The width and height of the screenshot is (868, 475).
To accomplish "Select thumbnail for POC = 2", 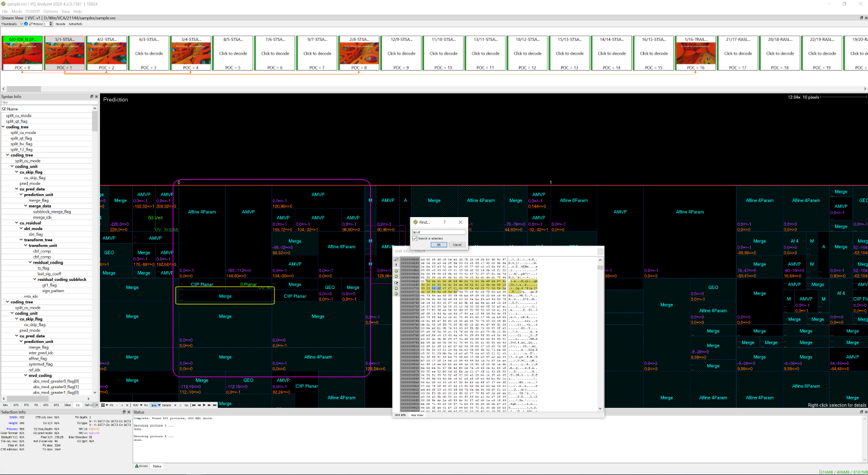I will [106, 53].
